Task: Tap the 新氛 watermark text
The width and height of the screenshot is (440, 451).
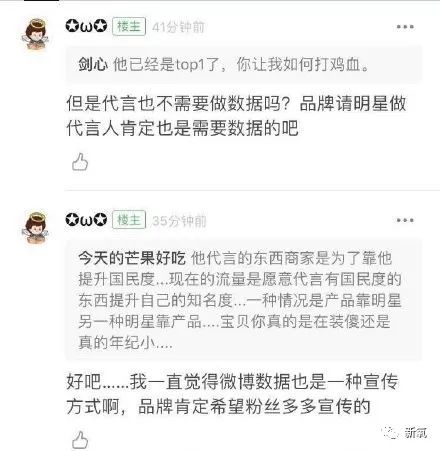Action: pyautogui.click(x=416, y=433)
